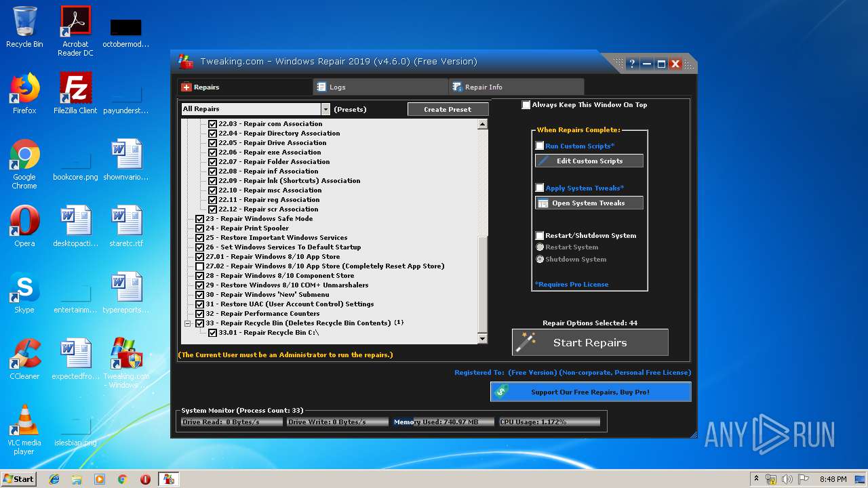The image size is (868, 488).
Task: Open desktopacti document on desktop
Action: [75, 226]
